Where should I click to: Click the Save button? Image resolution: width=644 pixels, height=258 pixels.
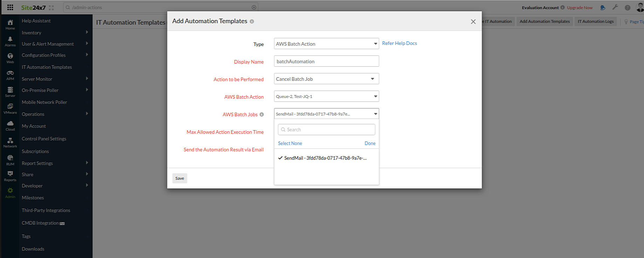(x=180, y=178)
